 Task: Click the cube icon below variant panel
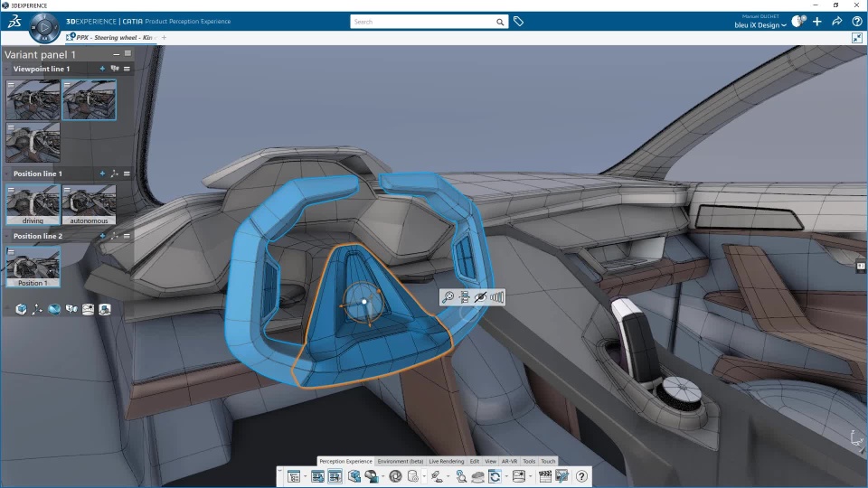(x=21, y=309)
